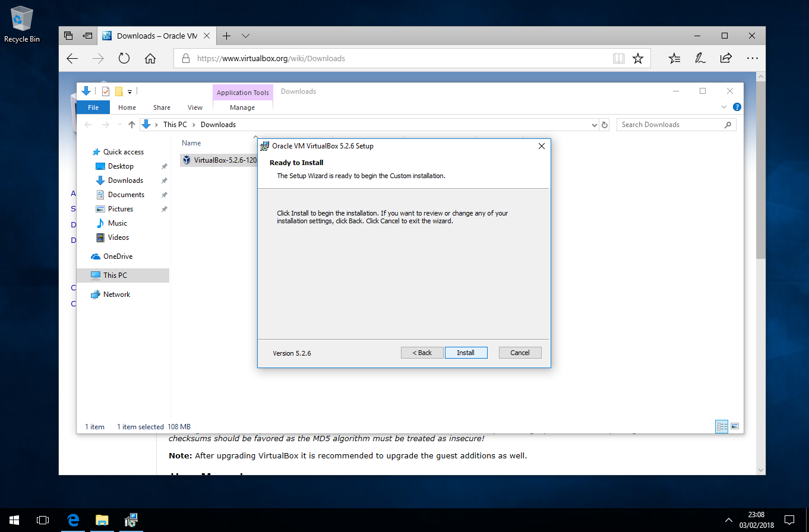
Task: Click the Share icon in Edge
Action: coord(725,58)
